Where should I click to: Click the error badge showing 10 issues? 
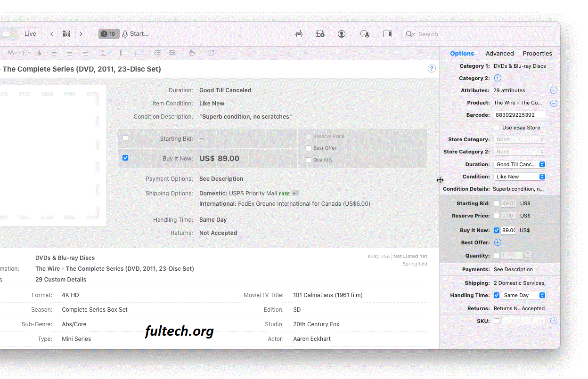108,33
